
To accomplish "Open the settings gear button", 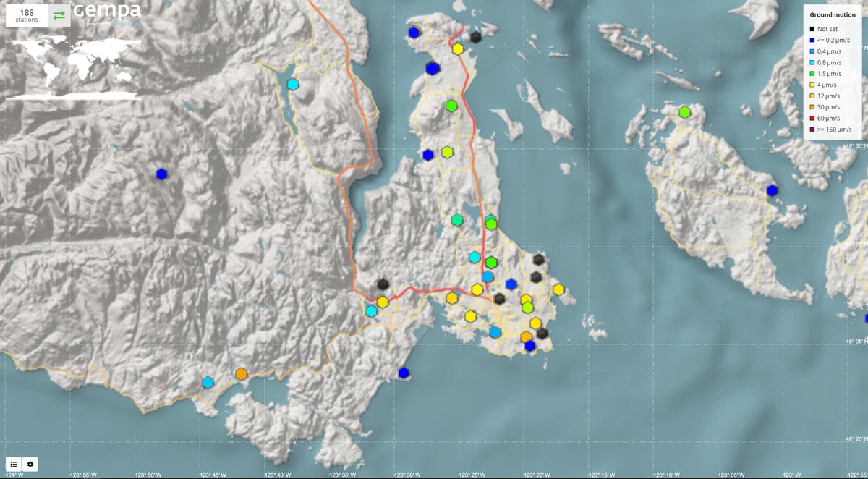I will pyautogui.click(x=30, y=464).
